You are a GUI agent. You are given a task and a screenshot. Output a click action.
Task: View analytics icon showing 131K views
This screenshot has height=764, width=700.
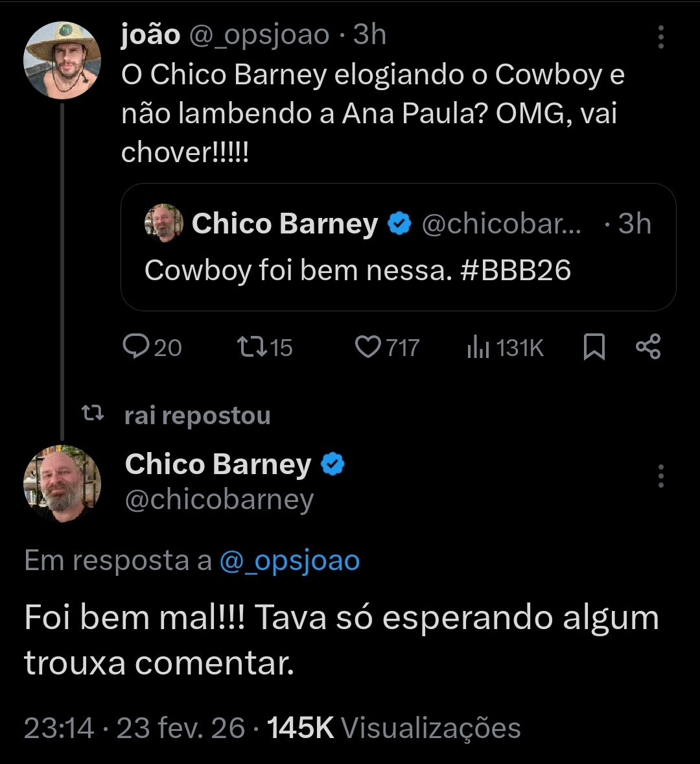pos(478,348)
